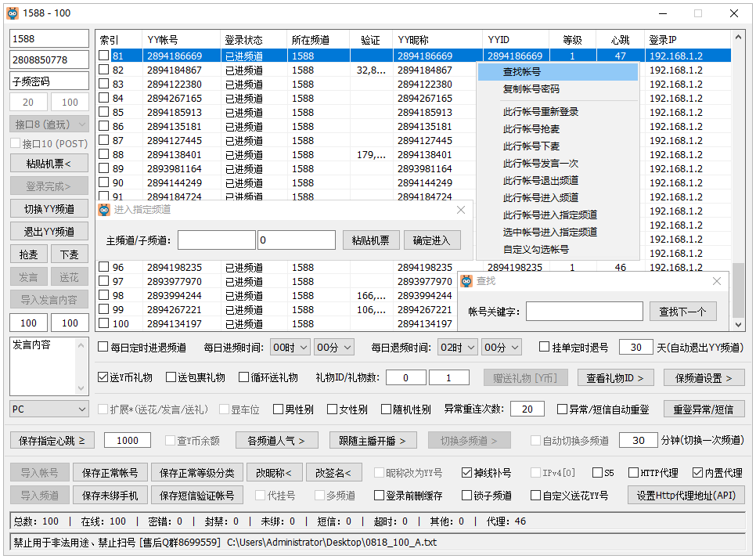Choose 选中帐号进入指定频道 menu entry
756x559 pixels.
pos(558,233)
